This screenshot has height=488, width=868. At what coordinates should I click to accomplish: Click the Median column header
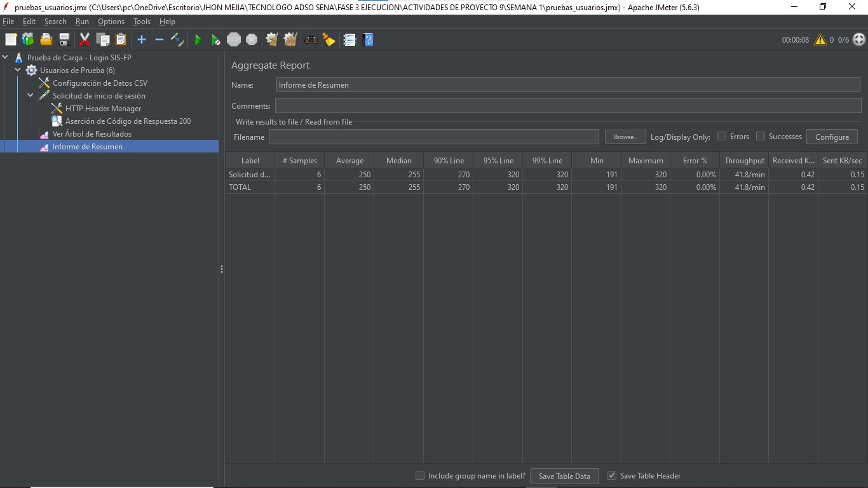399,161
